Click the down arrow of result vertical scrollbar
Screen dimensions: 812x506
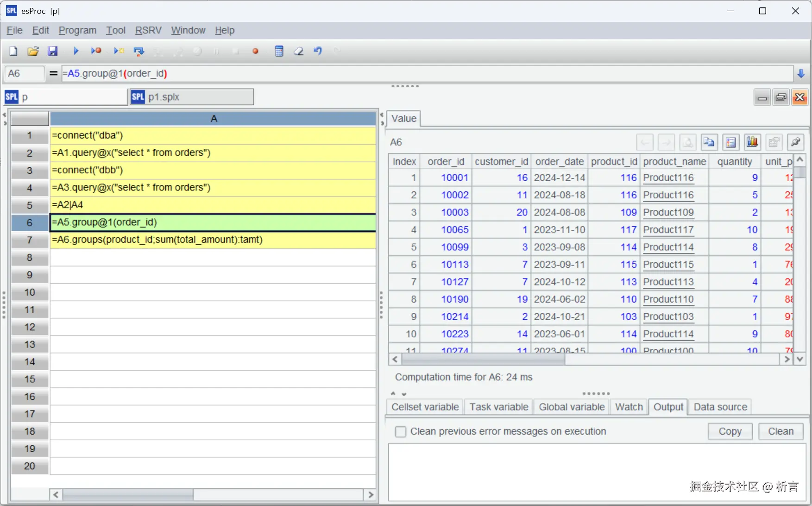(x=799, y=359)
